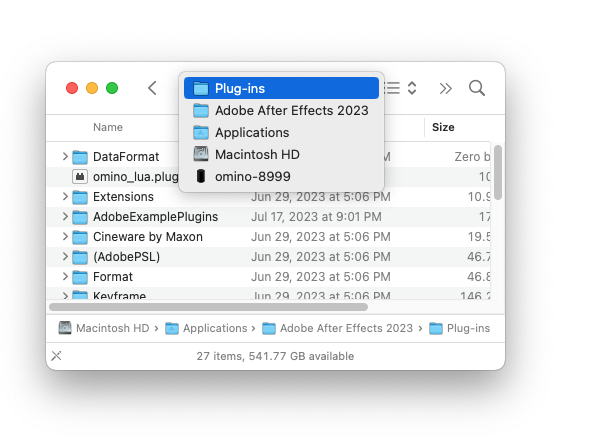Image resolution: width=590 pixels, height=442 pixels.
Task: Click the omino_lua.plugin file icon
Action: (80, 176)
